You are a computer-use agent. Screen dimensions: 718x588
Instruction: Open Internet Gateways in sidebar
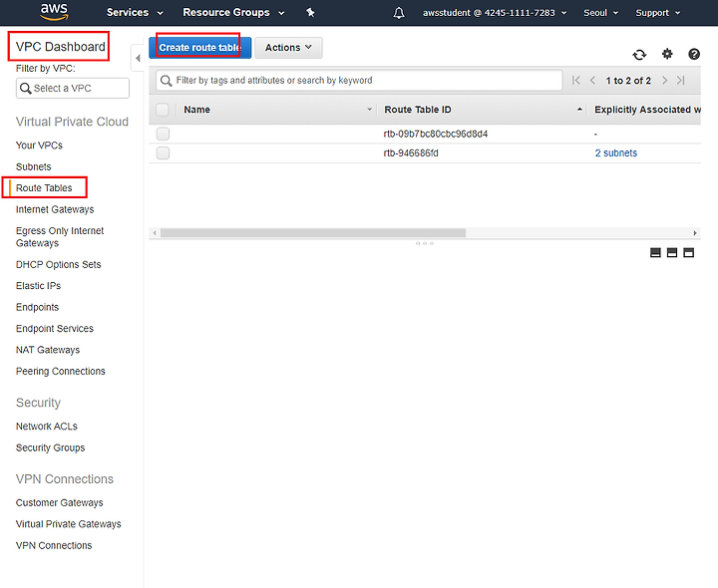click(x=55, y=209)
